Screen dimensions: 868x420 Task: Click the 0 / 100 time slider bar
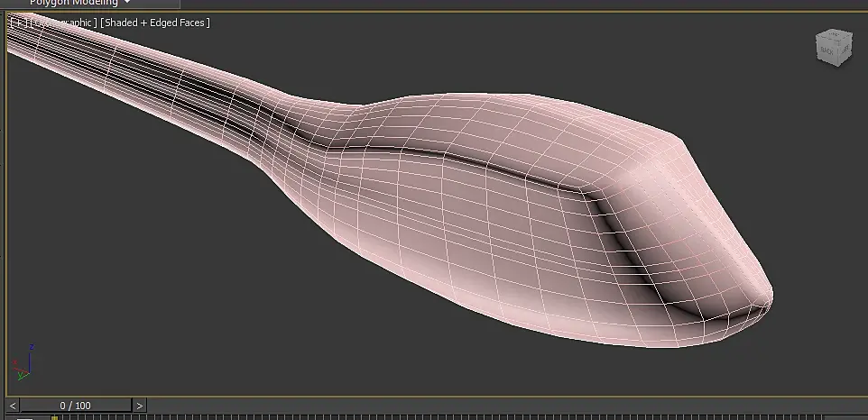pyautogui.click(x=75, y=406)
